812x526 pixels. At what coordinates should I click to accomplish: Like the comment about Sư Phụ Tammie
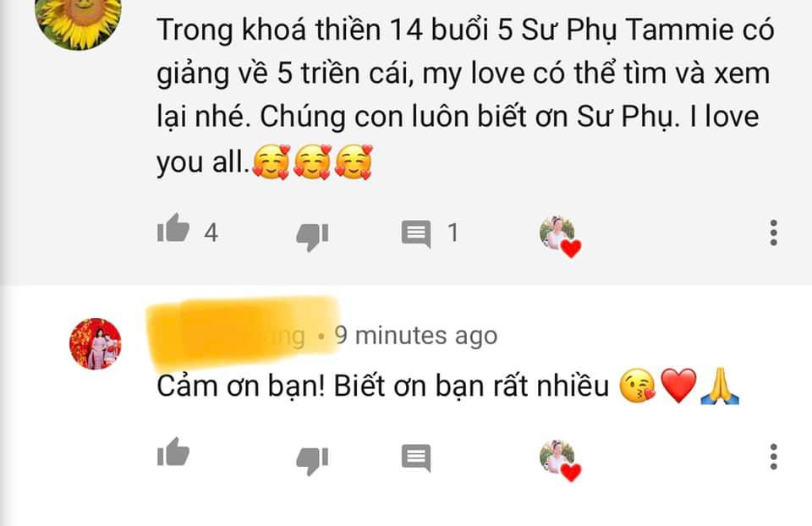(173, 229)
